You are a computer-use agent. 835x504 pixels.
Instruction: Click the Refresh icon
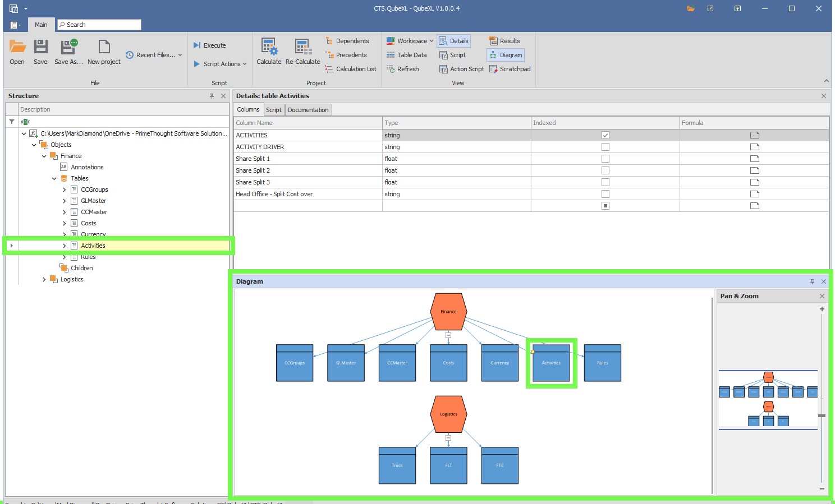[403, 69]
